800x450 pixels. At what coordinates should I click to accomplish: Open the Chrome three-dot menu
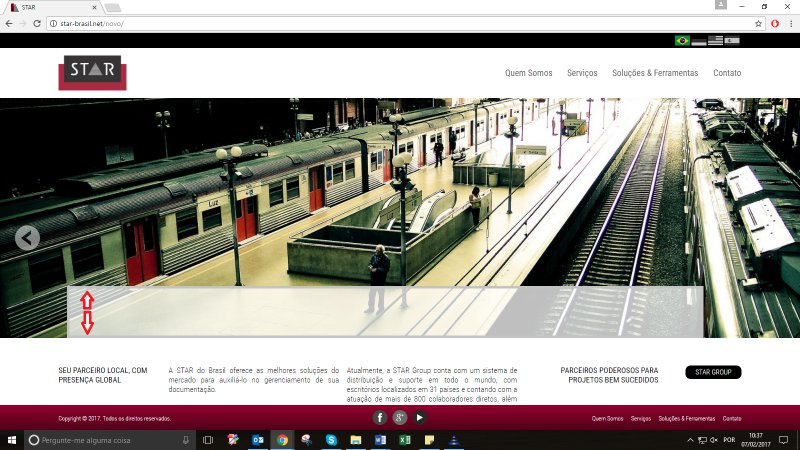(790, 22)
